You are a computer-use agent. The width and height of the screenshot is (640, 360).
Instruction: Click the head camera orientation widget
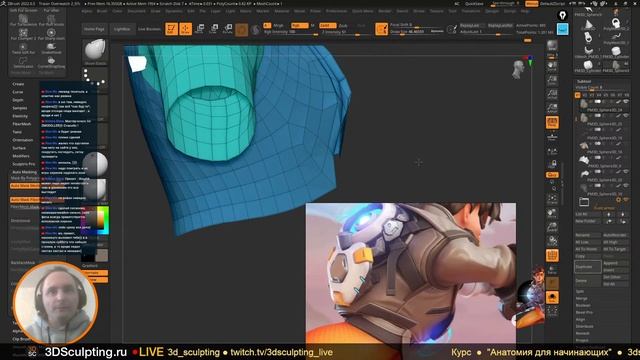518,69
